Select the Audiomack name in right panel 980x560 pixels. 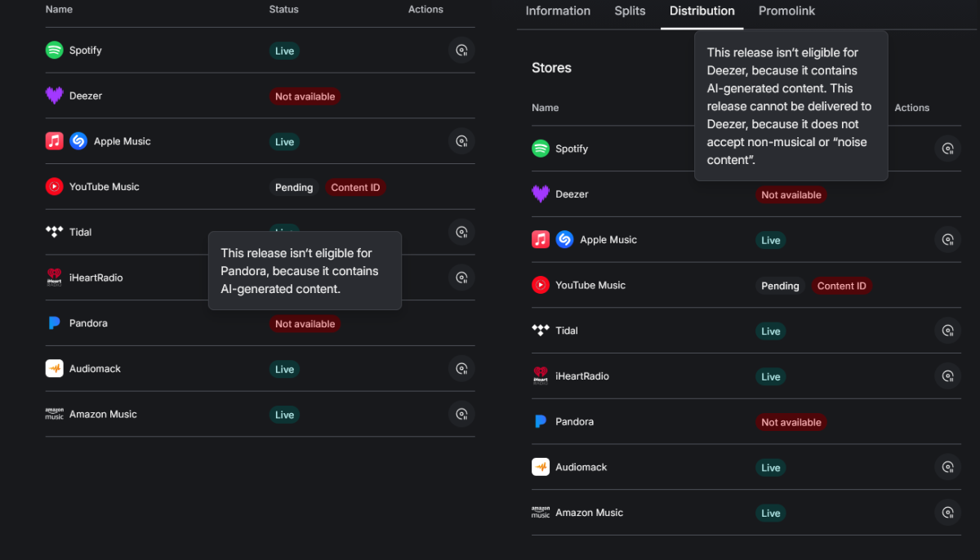[x=581, y=468]
